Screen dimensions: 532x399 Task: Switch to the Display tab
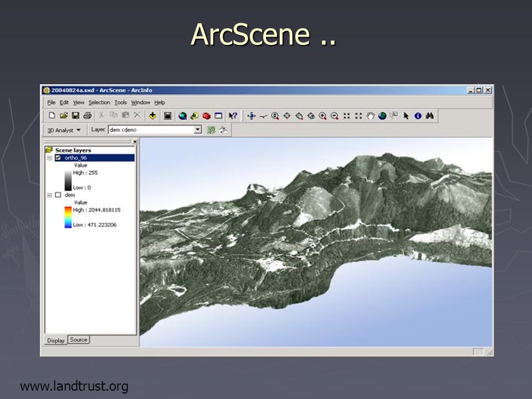(x=55, y=340)
